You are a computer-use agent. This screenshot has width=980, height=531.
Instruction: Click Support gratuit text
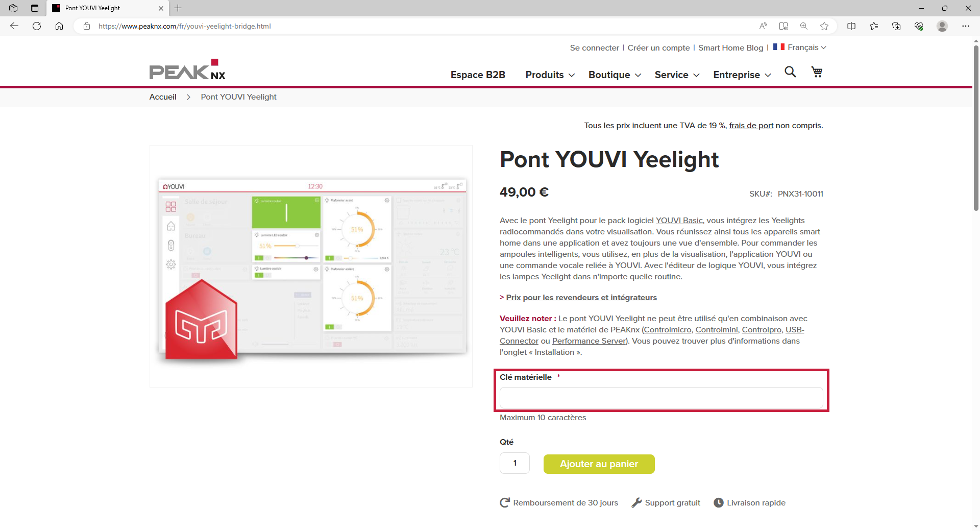672,502
